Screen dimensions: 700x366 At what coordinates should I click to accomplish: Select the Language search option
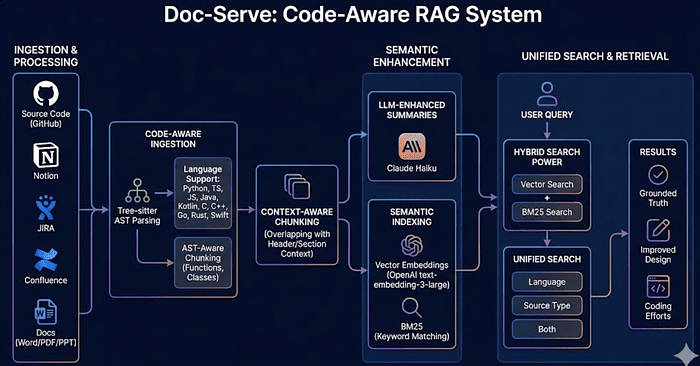click(547, 282)
